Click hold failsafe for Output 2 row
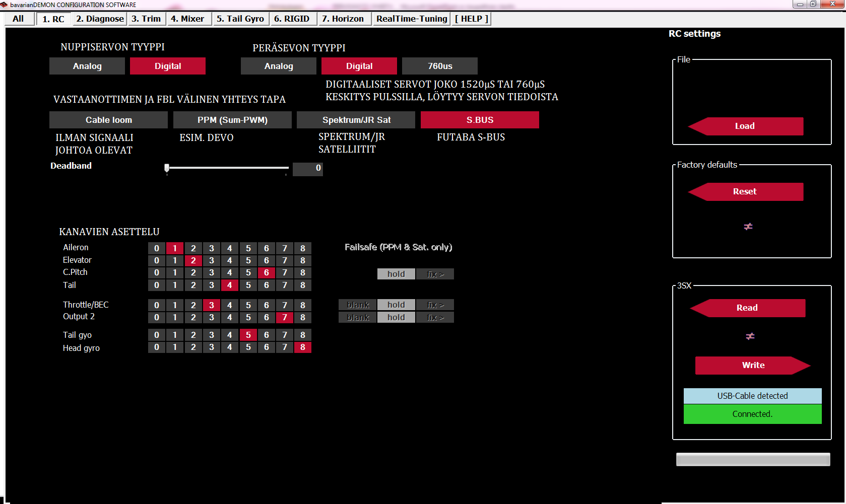 click(x=396, y=317)
